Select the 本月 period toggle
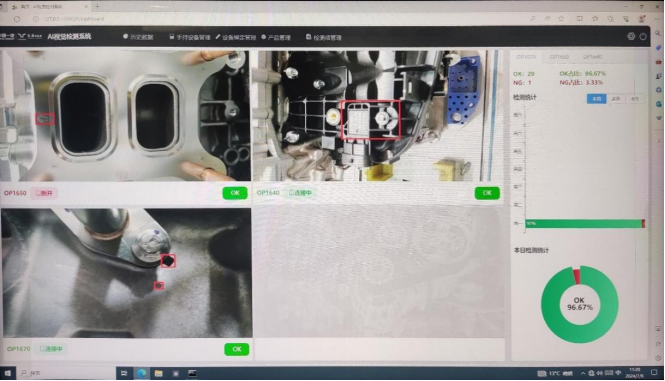 pos(615,98)
